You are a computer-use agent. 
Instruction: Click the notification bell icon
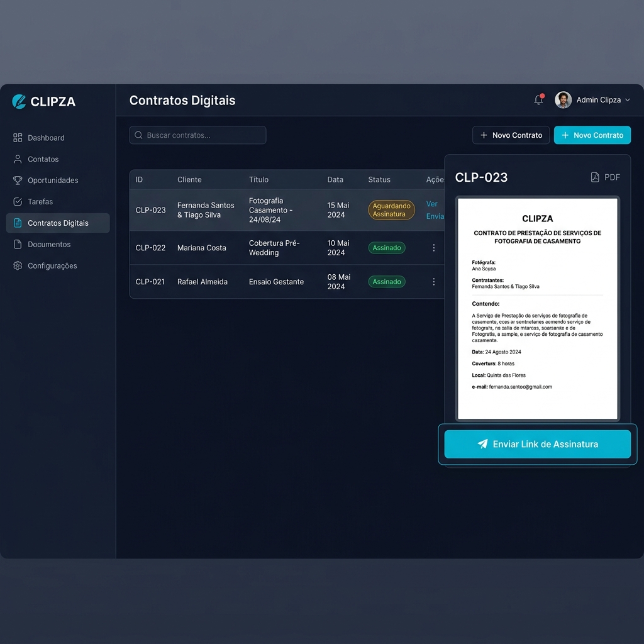[x=538, y=100]
